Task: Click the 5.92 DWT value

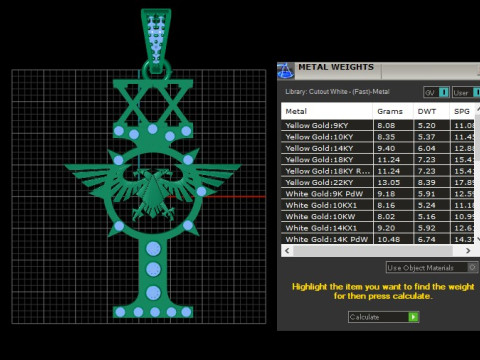Action: point(427,228)
